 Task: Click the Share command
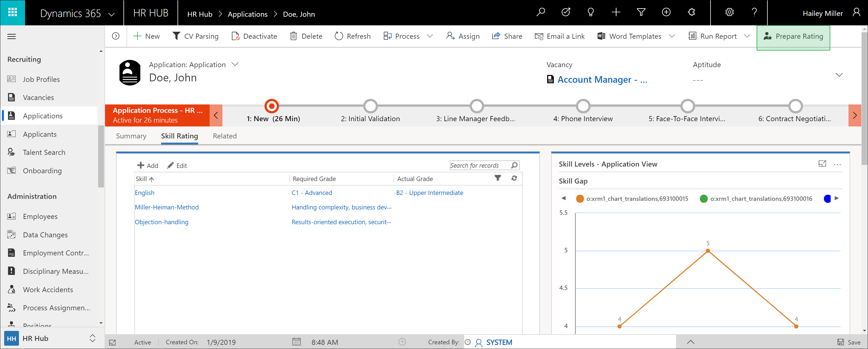click(507, 36)
